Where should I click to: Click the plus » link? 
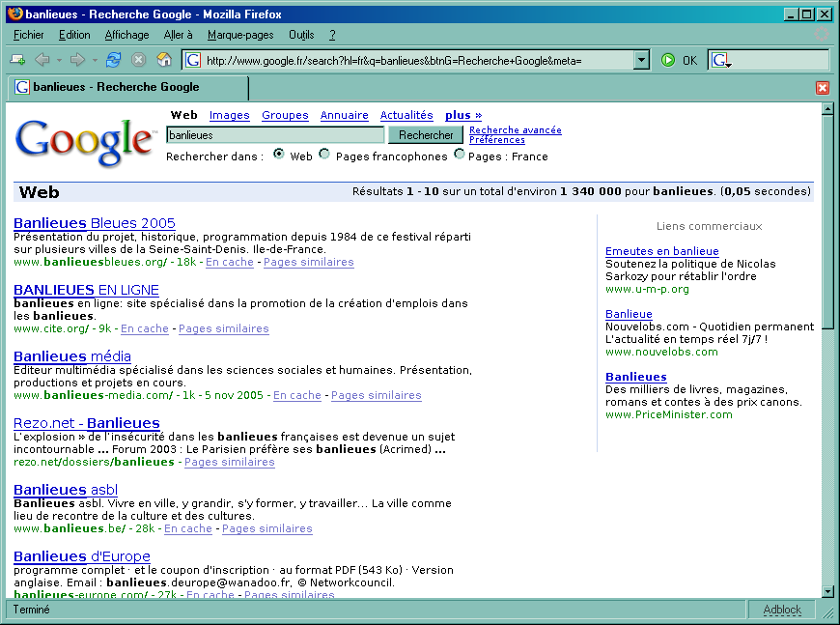point(463,115)
